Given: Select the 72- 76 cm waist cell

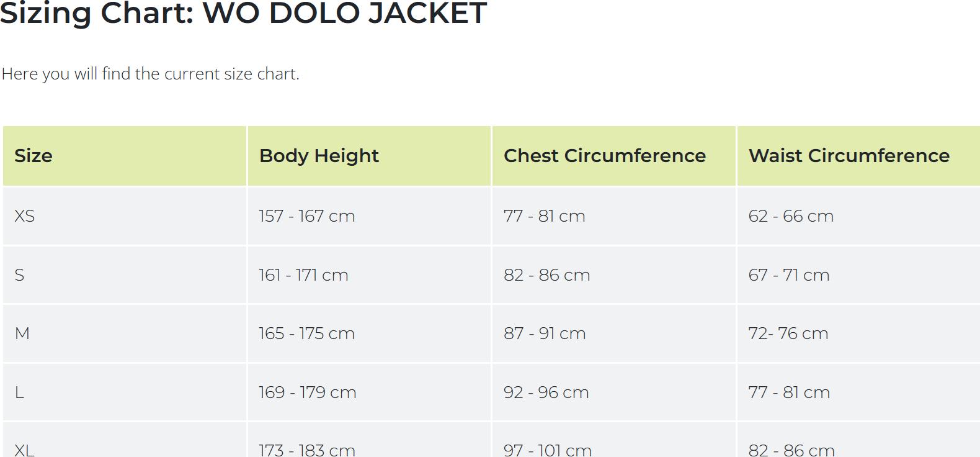Looking at the screenshot, I should (x=788, y=333).
